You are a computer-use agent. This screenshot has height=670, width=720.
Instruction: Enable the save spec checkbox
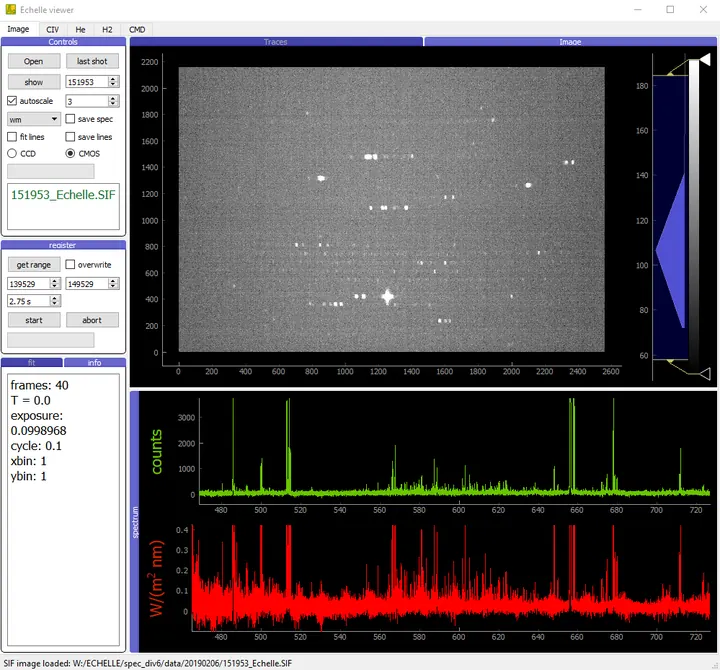point(70,119)
